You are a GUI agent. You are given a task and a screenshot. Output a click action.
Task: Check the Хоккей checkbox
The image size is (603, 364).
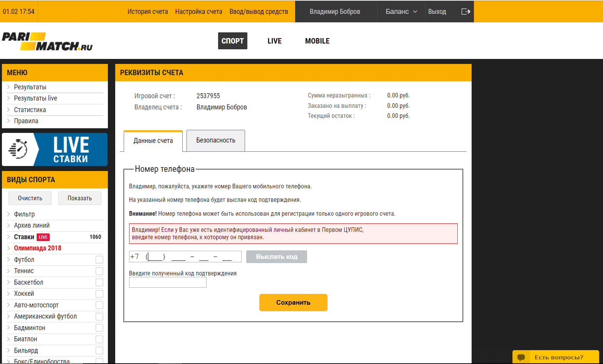(99, 294)
